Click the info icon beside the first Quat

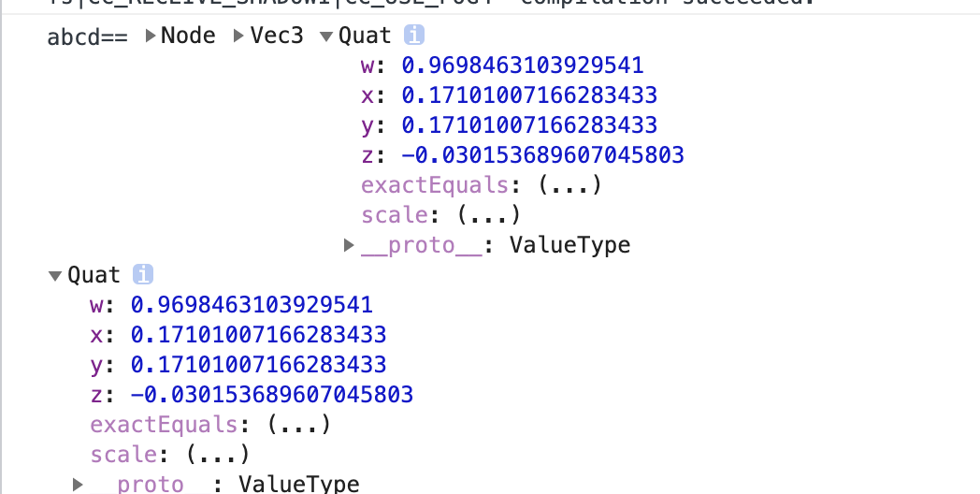pos(413,36)
